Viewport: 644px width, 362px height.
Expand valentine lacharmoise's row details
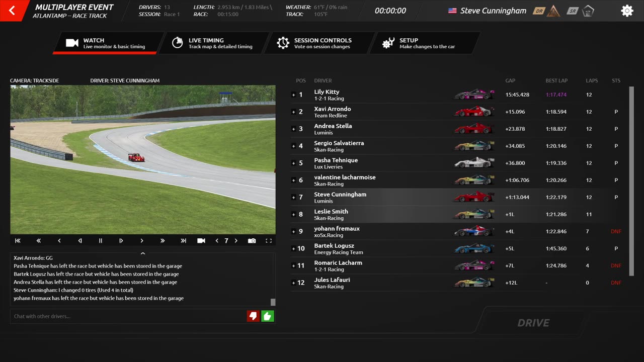click(x=294, y=180)
